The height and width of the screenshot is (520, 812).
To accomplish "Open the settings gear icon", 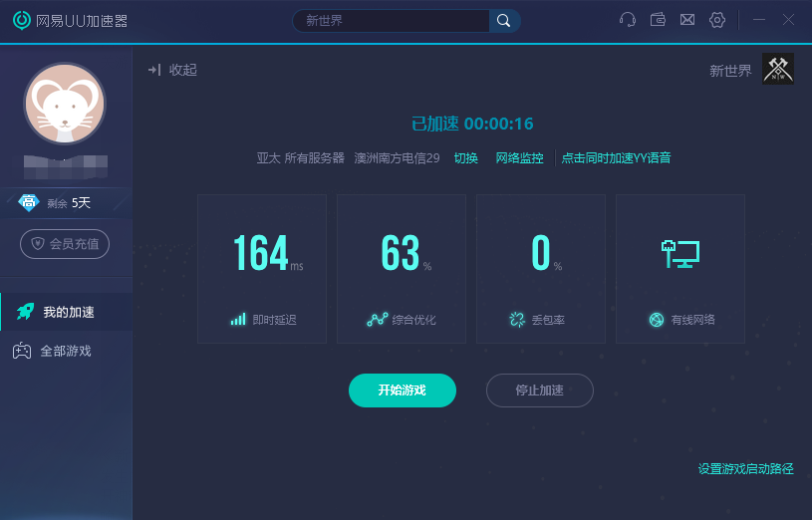I will [x=717, y=20].
